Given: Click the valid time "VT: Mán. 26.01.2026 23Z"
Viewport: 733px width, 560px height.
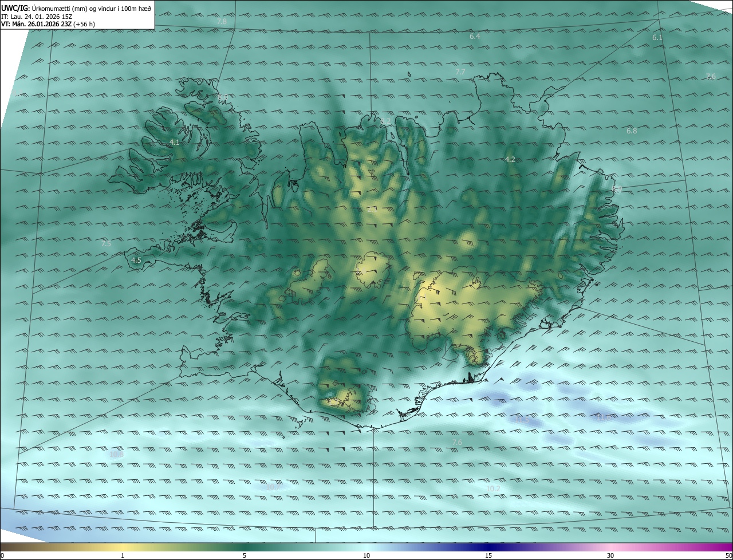Looking at the screenshot, I should 36,24.
